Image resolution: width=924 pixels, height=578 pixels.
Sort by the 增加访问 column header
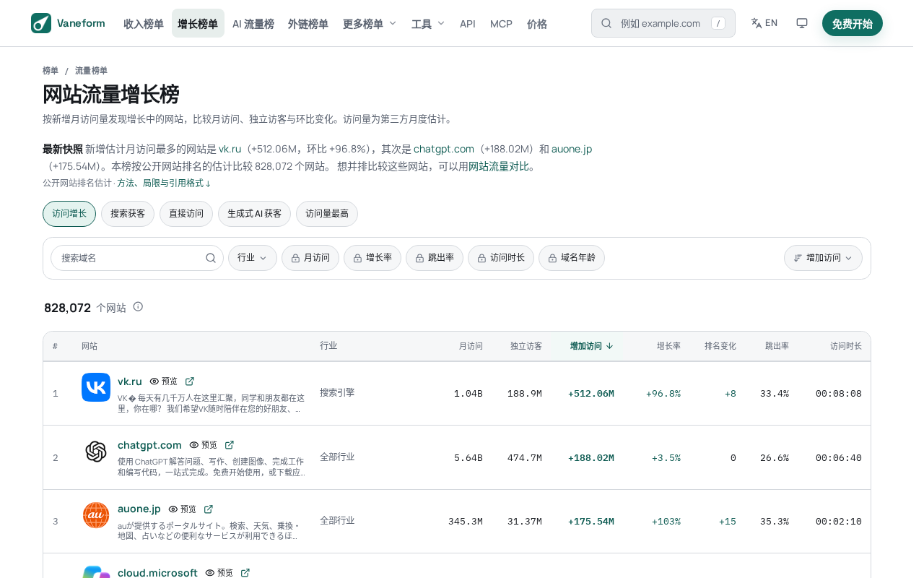592,346
